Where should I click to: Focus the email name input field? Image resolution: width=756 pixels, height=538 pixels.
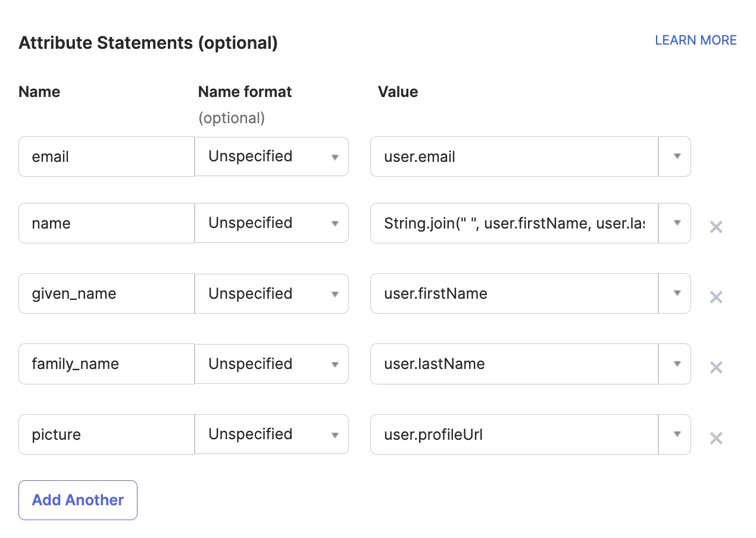point(107,157)
